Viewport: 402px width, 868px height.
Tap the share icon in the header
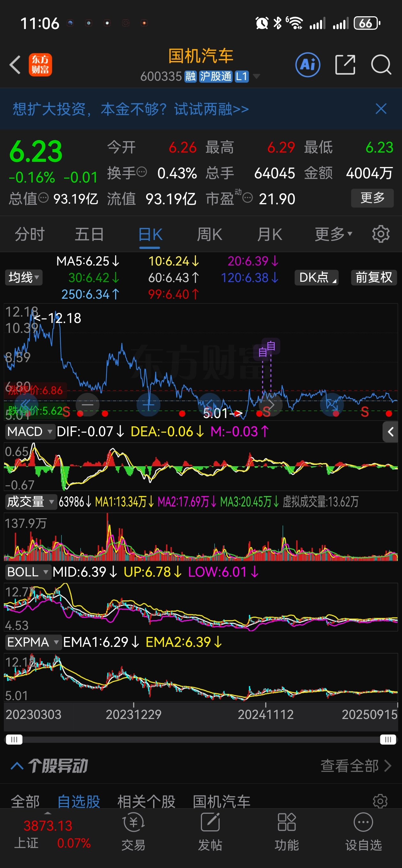coord(345,65)
